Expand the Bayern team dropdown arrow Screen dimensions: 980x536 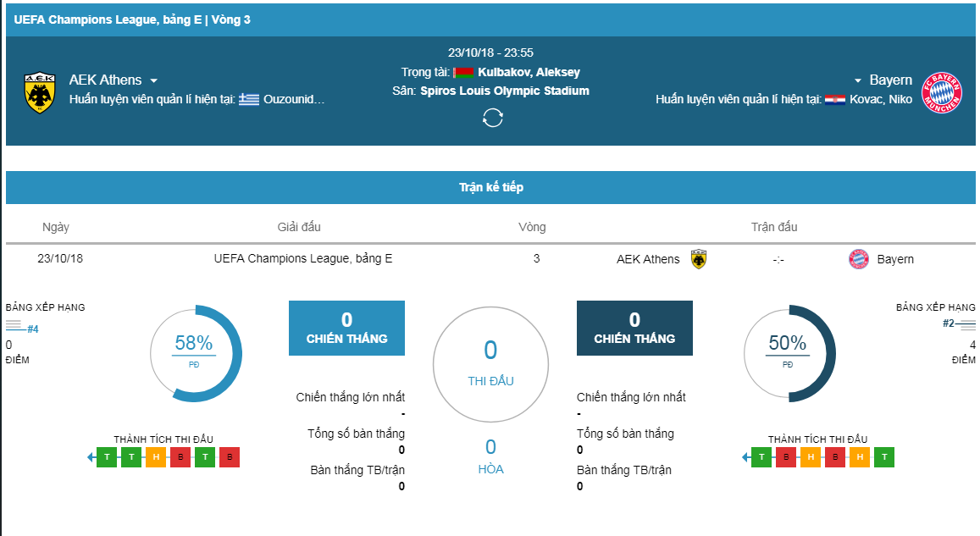(857, 80)
